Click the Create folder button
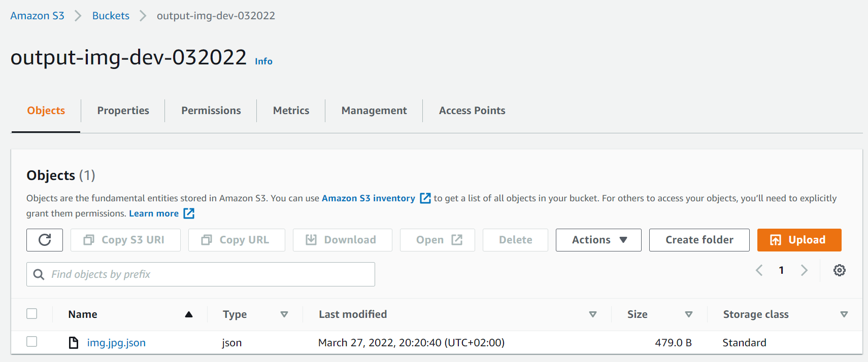 click(x=699, y=240)
